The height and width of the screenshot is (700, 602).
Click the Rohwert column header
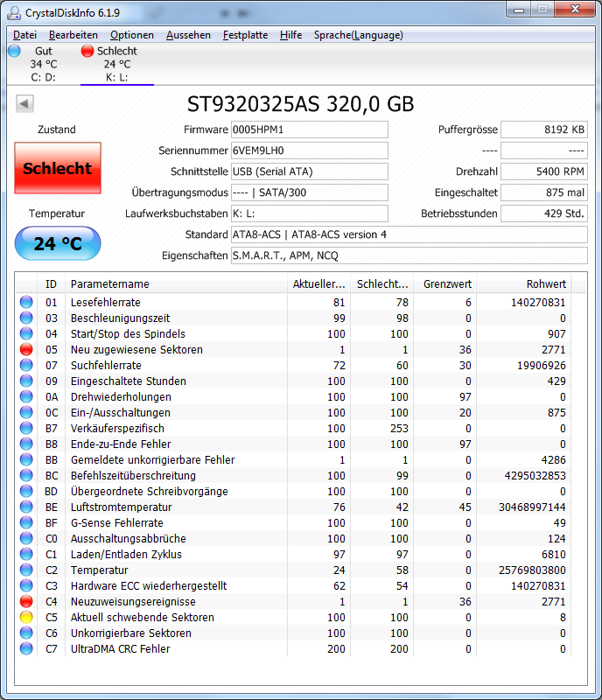point(524,283)
